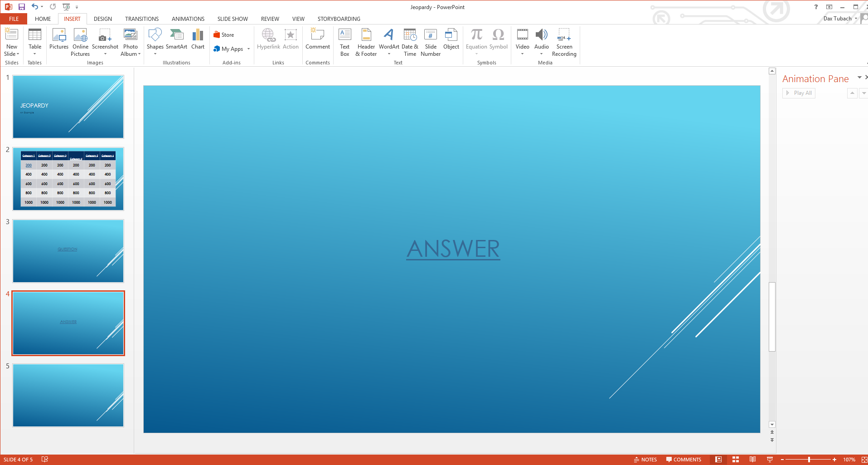Viewport: 868px width, 465px height.
Task: Open Online Pictures
Action: 80,42
